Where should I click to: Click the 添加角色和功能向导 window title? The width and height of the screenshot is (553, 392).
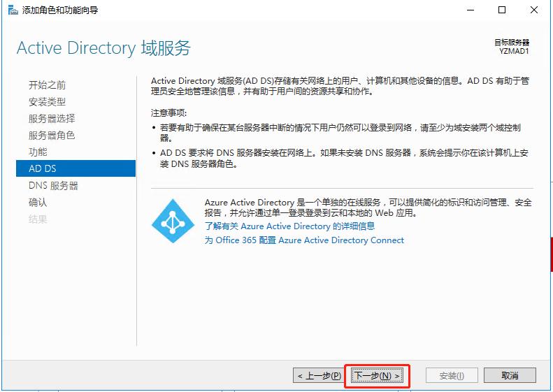[60, 10]
